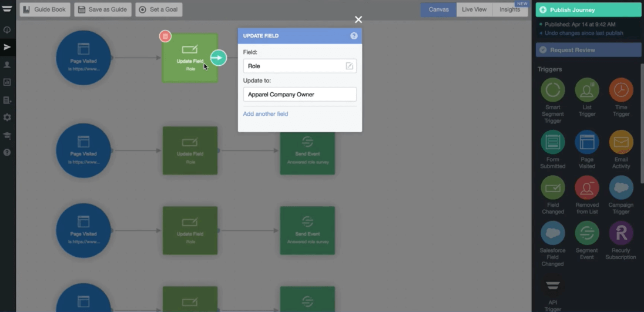Switch to the Canvas tab
644x312 pixels.
(438, 9)
